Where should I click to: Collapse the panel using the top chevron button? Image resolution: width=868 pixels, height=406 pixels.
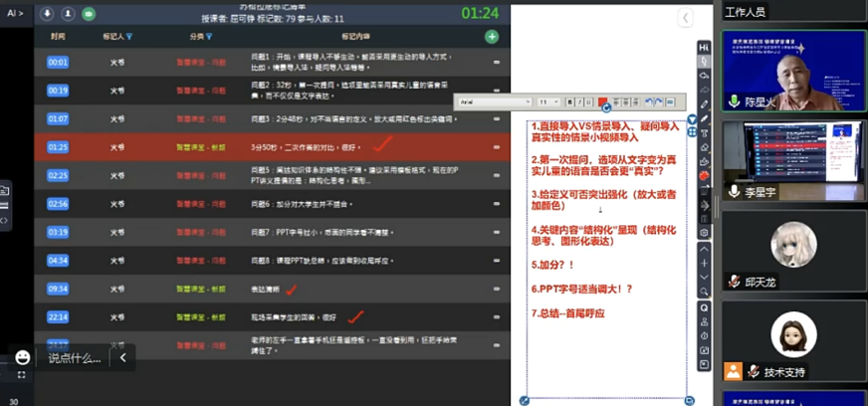685,19
